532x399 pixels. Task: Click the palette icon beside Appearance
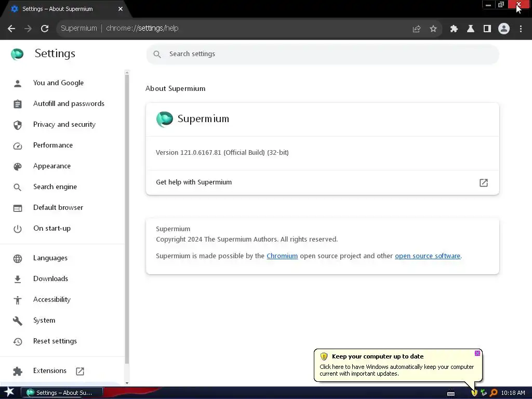pos(18,167)
